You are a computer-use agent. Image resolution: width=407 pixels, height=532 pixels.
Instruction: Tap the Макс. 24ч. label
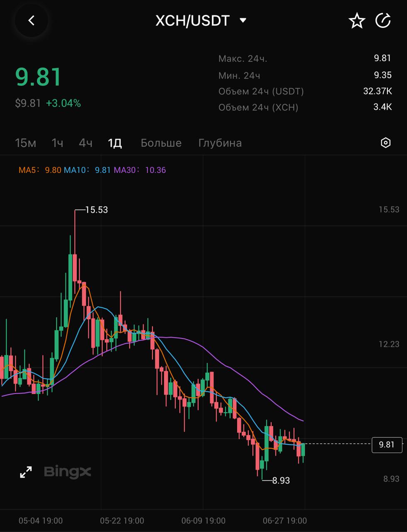tap(243, 59)
